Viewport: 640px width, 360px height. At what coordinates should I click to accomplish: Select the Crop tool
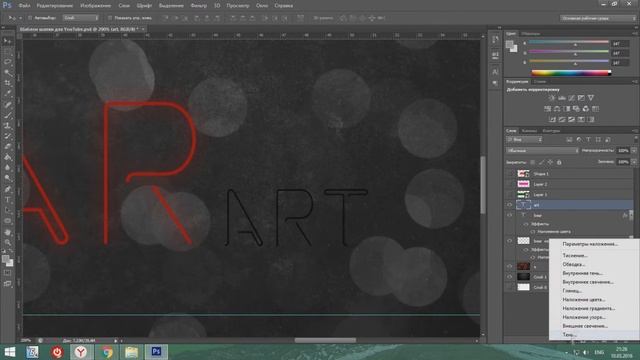(x=7, y=83)
